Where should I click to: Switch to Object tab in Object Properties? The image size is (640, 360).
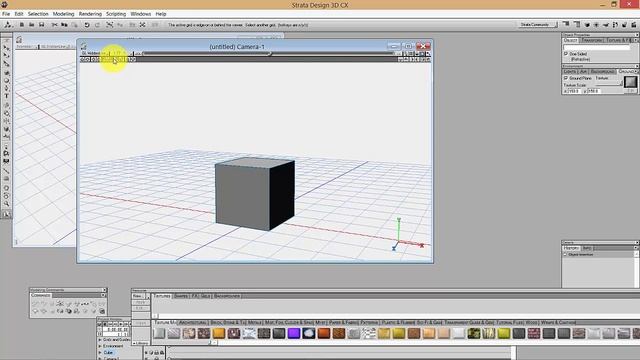[x=571, y=40]
